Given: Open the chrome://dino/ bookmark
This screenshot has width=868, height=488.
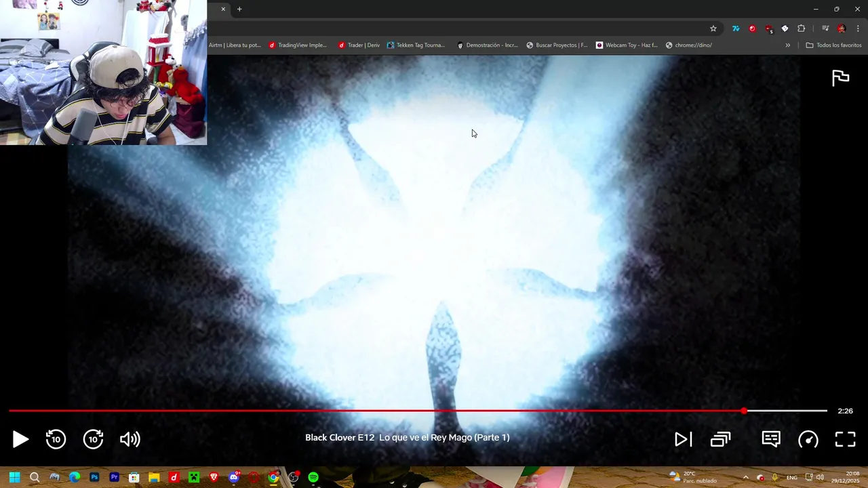Looking at the screenshot, I should click(x=689, y=45).
